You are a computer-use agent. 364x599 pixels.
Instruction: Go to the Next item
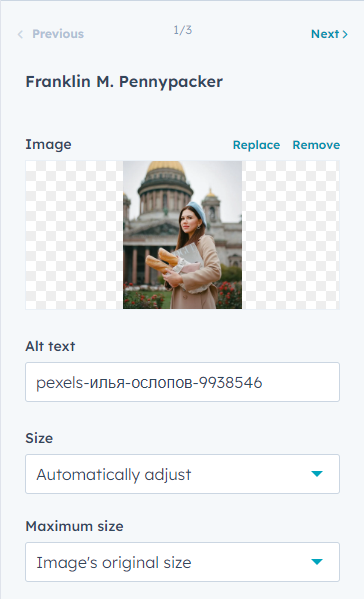coord(329,34)
